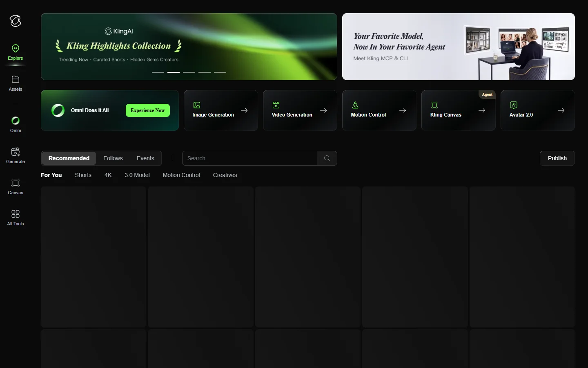Click the "Meet Kling MCP & CLI" text
This screenshot has width=588, height=368.
[381, 58]
